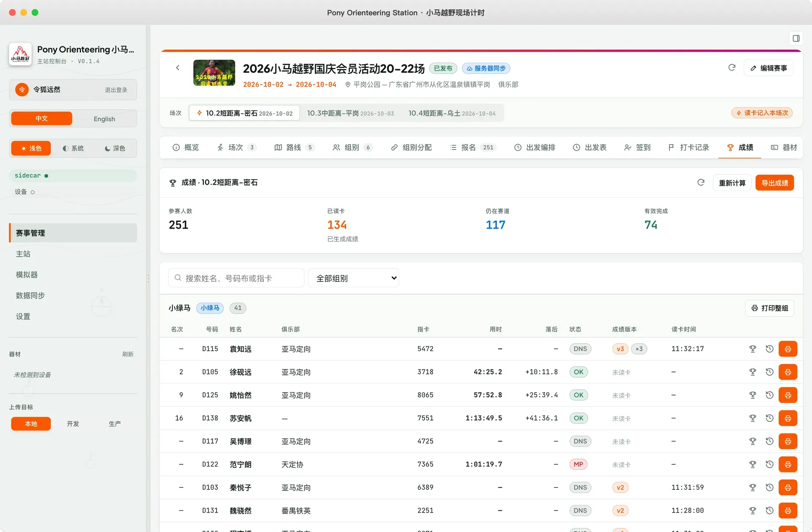Image resolution: width=812 pixels, height=532 pixels.
Task: Print result slip for 袁知远 row
Action: click(788, 349)
